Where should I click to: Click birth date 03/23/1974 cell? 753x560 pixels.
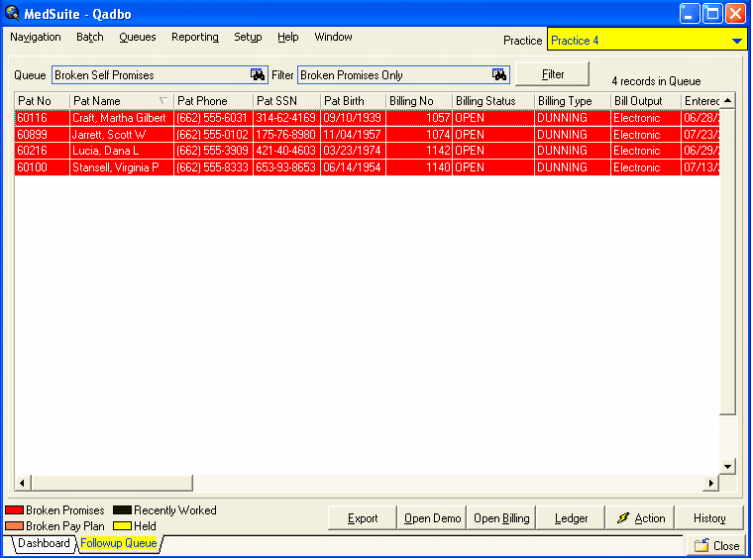(x=352, y=151)
